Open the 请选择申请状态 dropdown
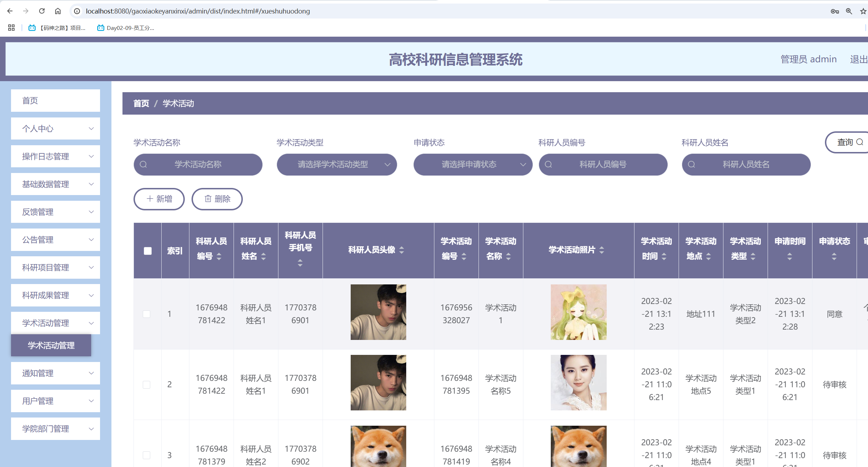Image resolution: width=868 pixels, height=467 pixels. click(x=473, y=164)
